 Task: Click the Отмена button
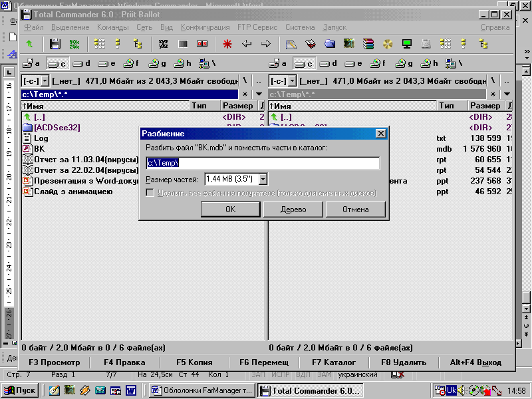pyautogui.click(x=355, y=209)
